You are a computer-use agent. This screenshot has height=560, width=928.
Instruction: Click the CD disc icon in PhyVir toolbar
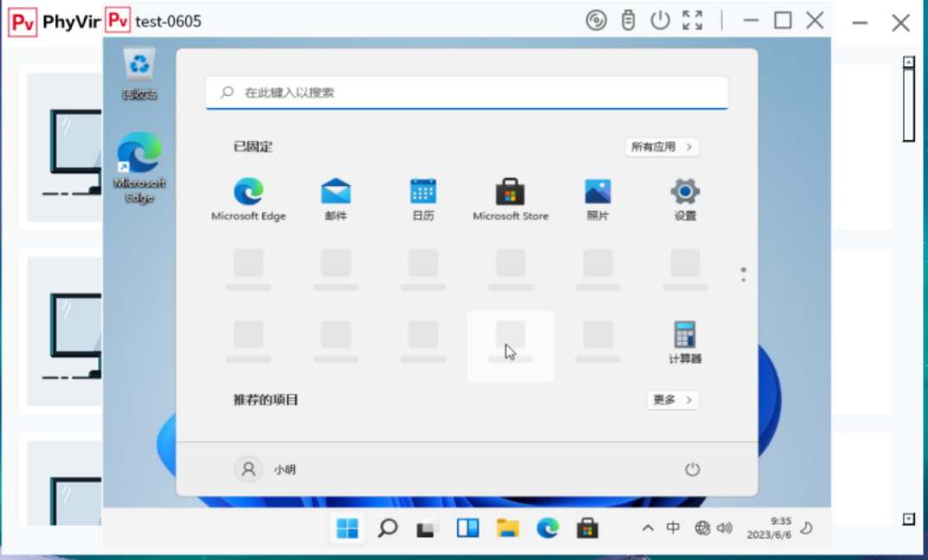click(x=596, y=22)
